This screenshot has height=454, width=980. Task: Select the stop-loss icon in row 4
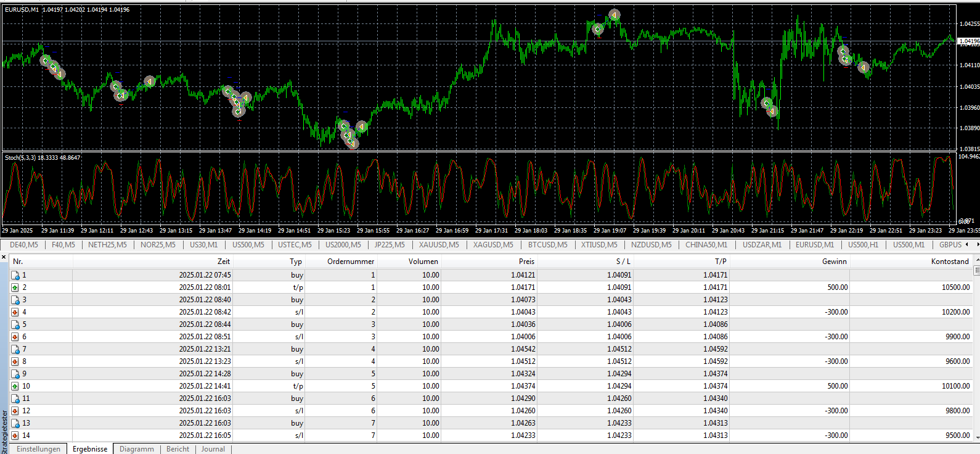(x=15, y=312)
